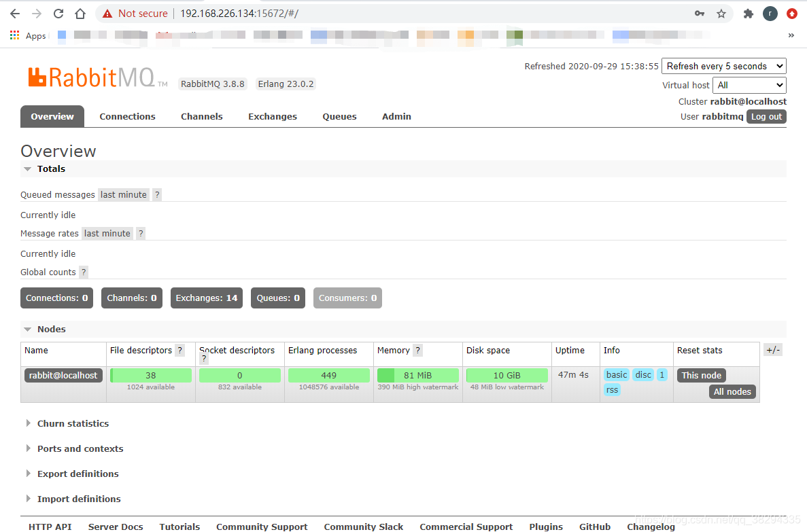Open the Plugins footer link
Image resolution: width=807 pixels, height=532 pixels.
545,527
